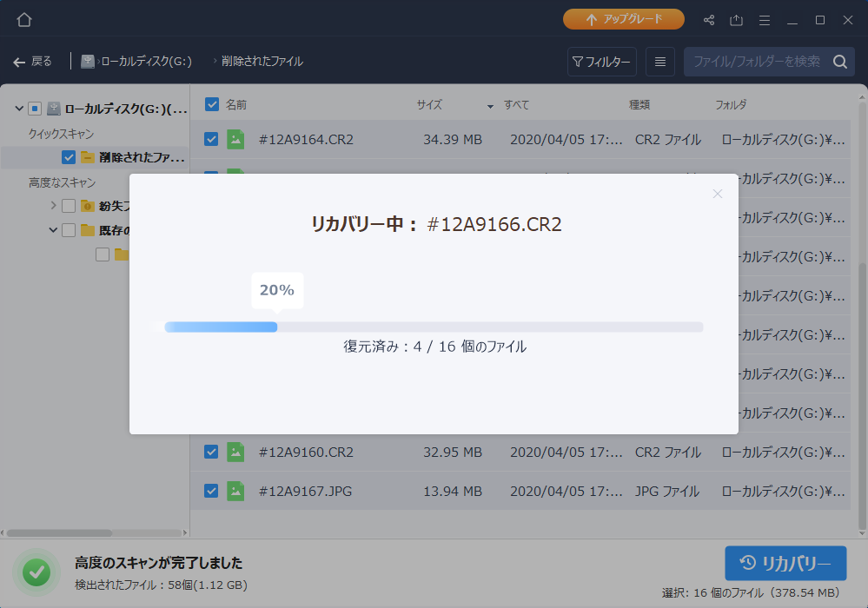
Task: Expand the 紛失 folder tree node
Action: [x=54, y=206]
